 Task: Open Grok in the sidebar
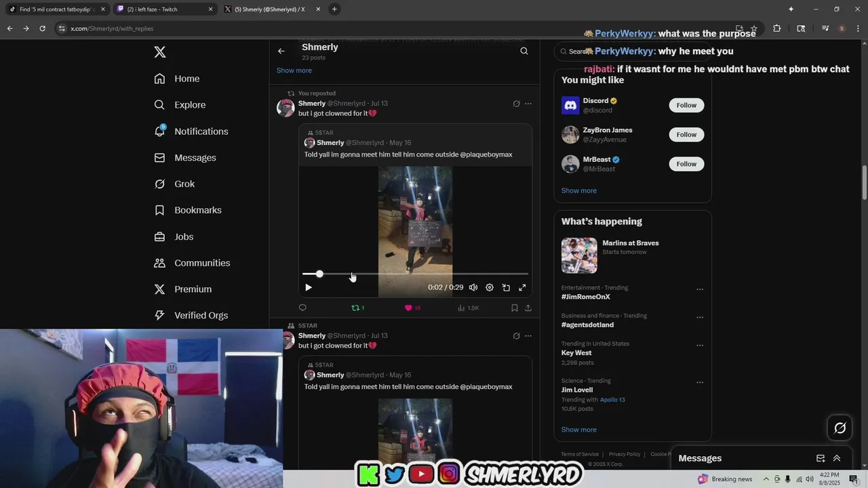(x=174, y=184)
